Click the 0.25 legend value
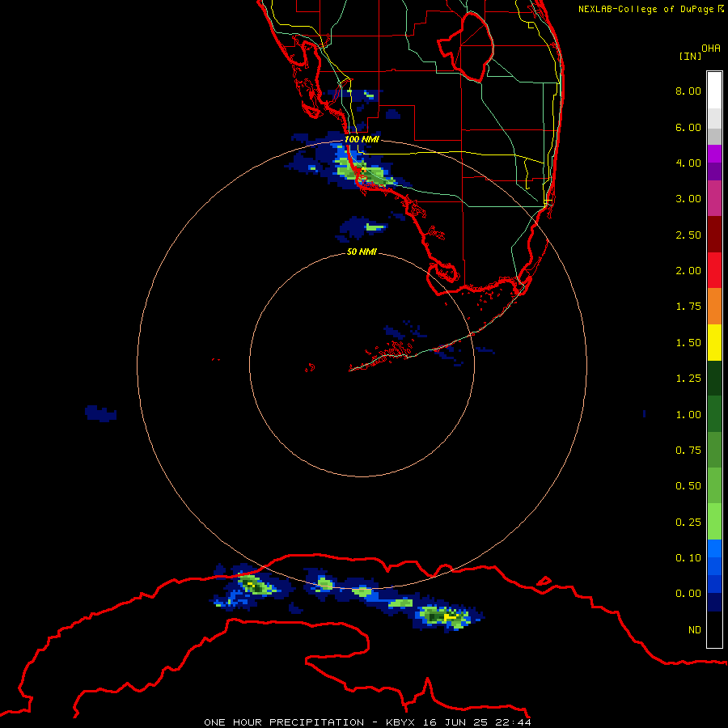The width and height of the screenshot is (728, 728). (688, 523)
